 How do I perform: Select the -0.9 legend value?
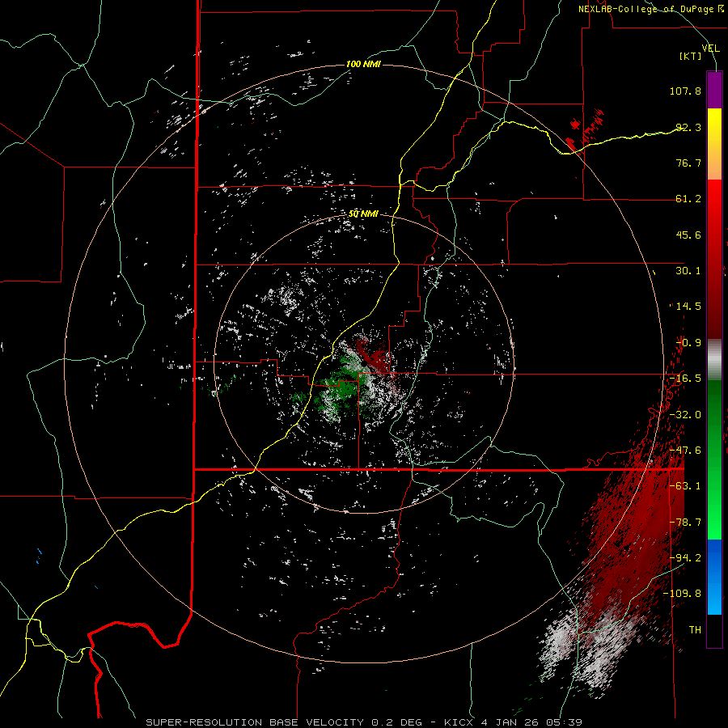pyautogui.click(x=688, y=343)
